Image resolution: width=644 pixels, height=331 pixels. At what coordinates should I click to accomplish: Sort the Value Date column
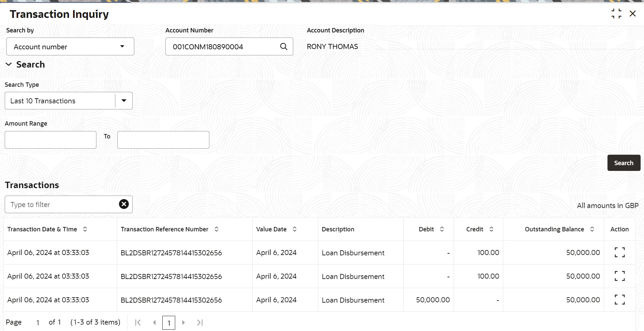[295, 229]
